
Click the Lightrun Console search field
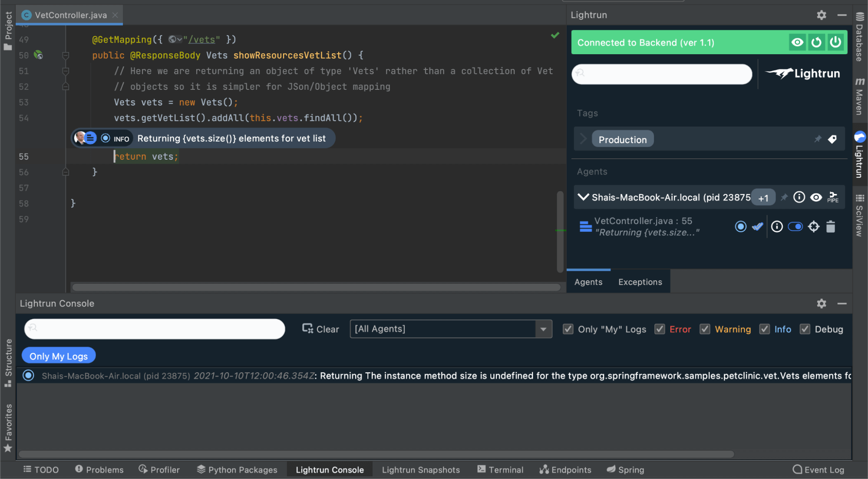pos(155,329)
